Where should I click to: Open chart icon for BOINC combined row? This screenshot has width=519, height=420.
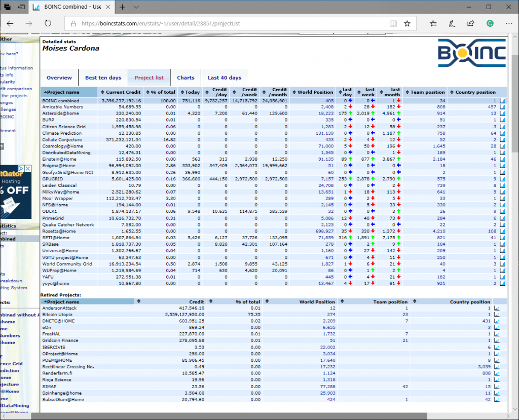[x=502, y=101]
